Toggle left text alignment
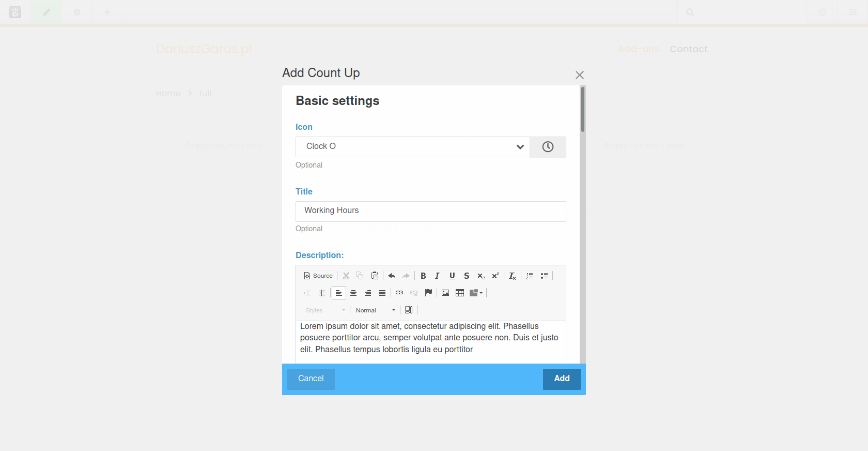868x451 pixels. [339, 293]
